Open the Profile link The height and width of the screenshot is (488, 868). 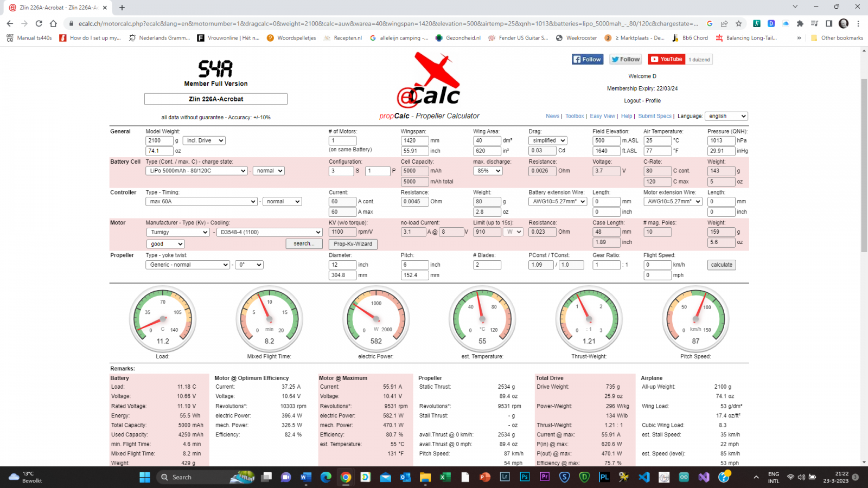point(653,101)
